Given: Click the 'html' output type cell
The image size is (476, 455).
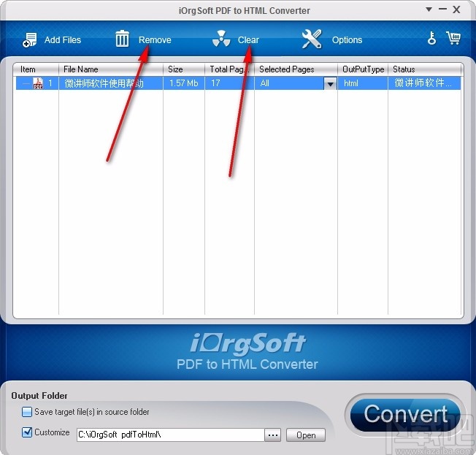Looking at the screenshot, I should click(x=351, y=83).
